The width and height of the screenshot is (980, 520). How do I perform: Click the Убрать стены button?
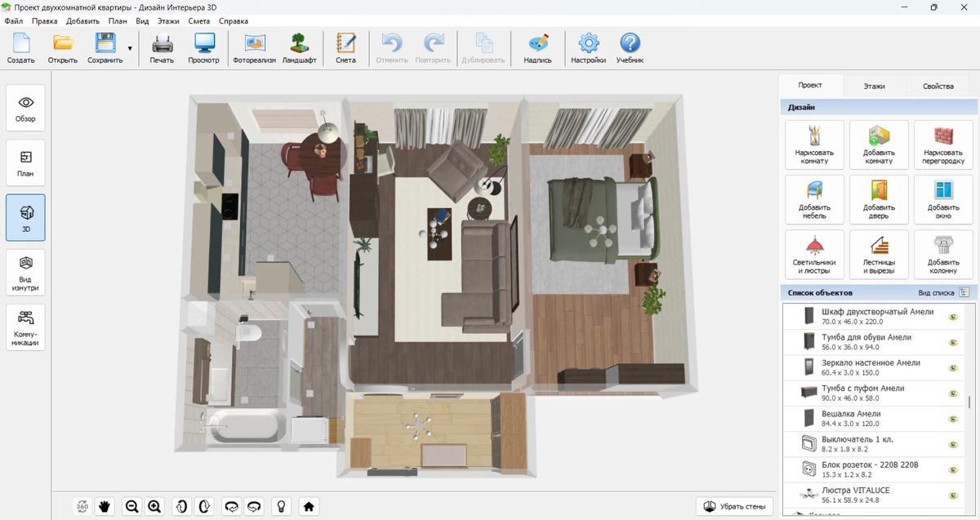[735, 506]
